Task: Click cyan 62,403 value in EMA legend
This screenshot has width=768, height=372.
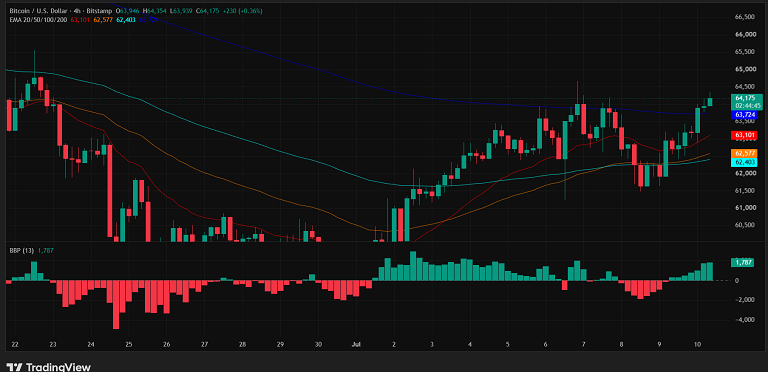Action: point(126,20)
